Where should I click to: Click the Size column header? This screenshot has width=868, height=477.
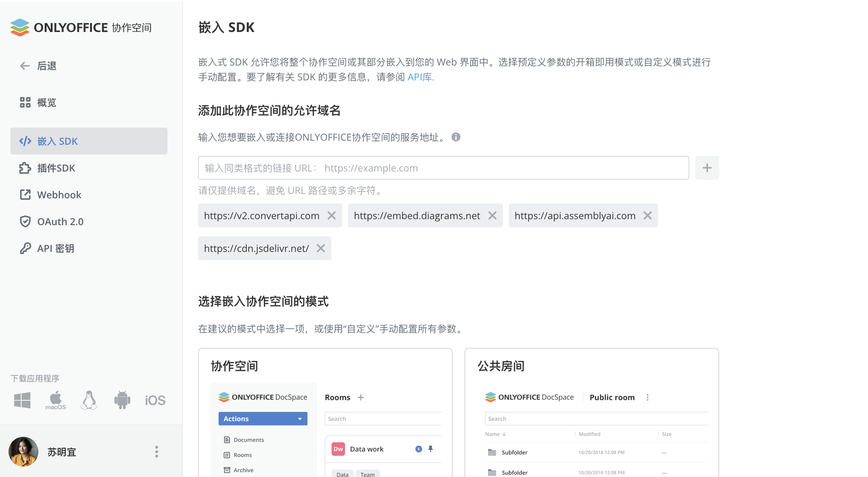point(667,434)
